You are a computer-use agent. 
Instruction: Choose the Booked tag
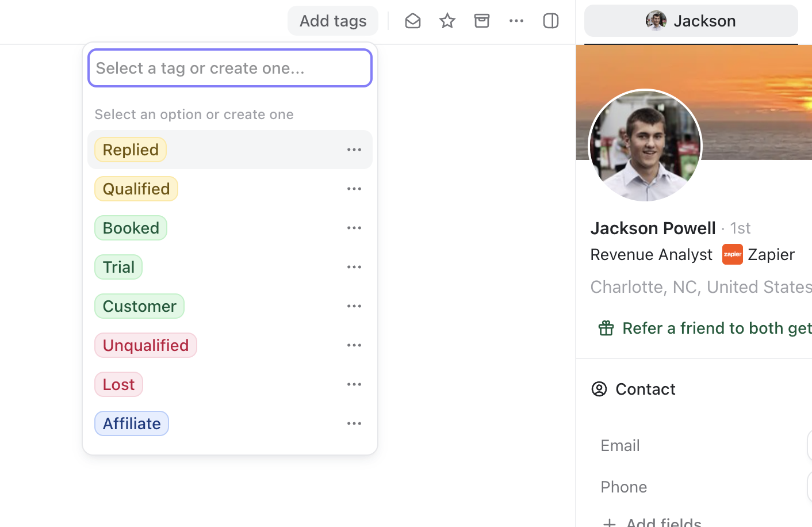point(131,228)
